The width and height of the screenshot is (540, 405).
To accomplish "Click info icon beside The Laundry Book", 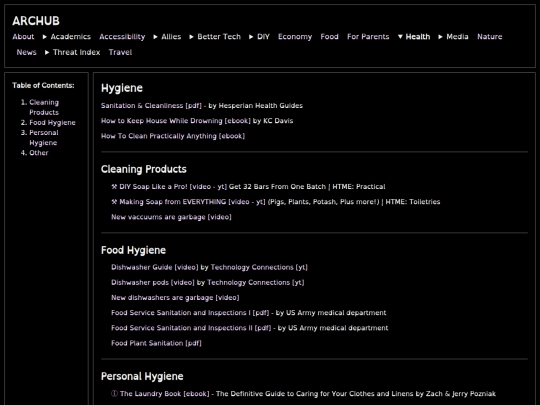I will click(114, 394).
